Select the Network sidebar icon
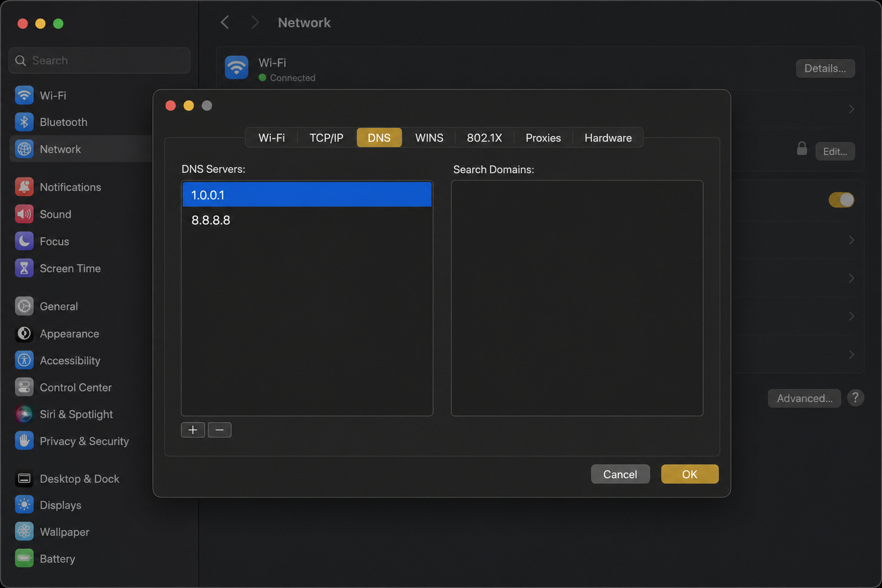This screenshot has height=588, width=882. pyautogui.click(x=24, y=149)
